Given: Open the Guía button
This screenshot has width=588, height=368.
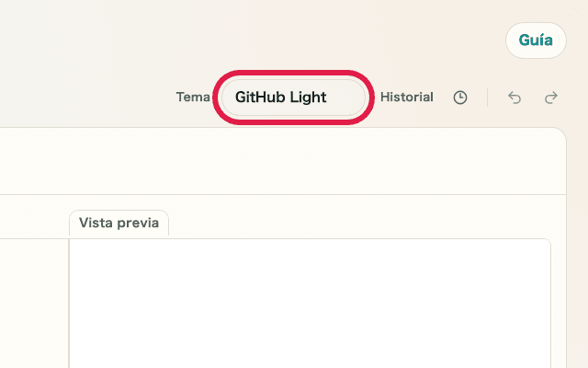Looking at the screenshot, I should point(536,40).
